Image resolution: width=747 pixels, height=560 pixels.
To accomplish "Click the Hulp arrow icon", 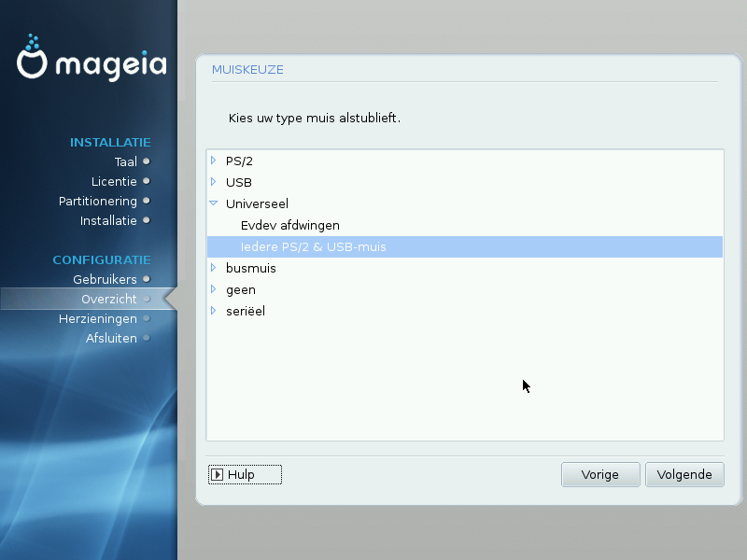I will pos(217,475).
